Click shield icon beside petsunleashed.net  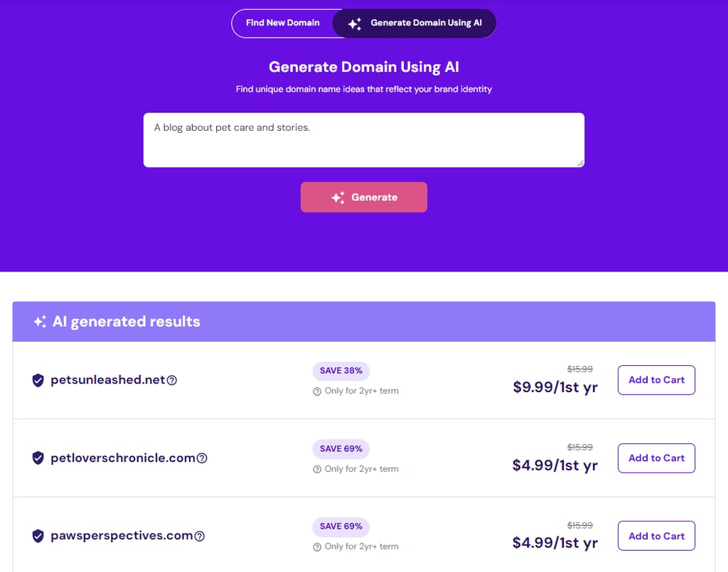tap(38, 380)
